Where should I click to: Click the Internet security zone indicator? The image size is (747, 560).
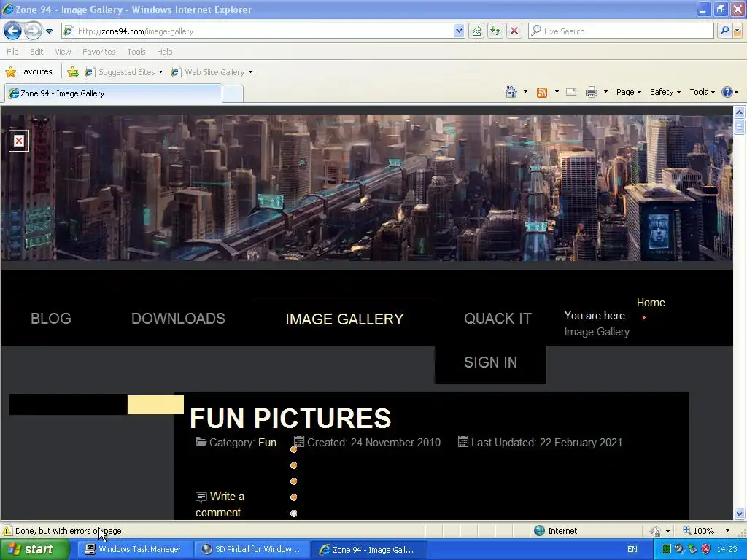[x=555, y=531]
